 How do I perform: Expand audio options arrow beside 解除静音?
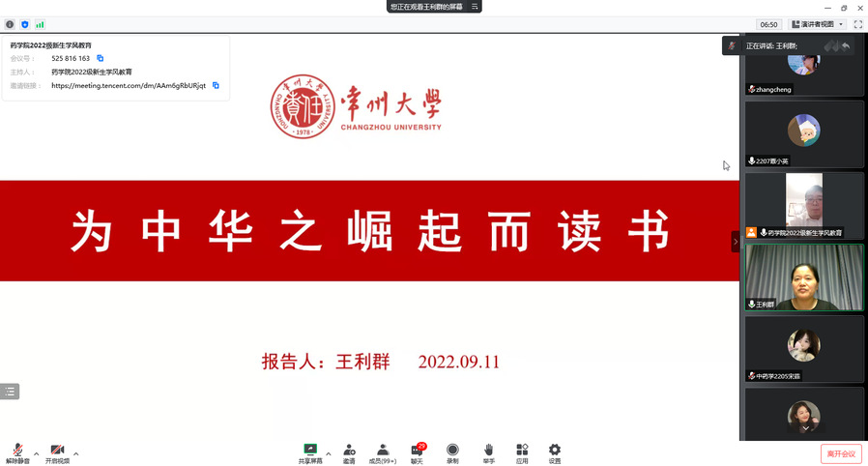[x=37, y=453]
